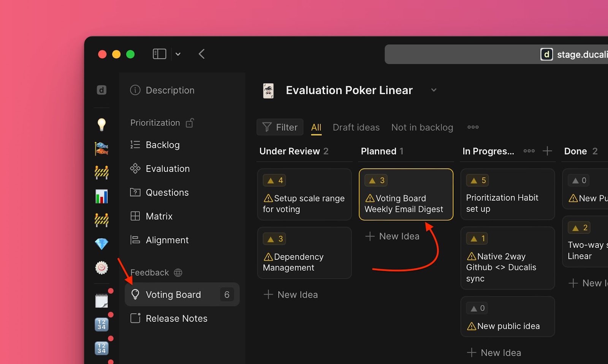Switch to the Draft ideas tab
The width and height of the screenshot is (608, 364).
pyautogui.click(x=356, y=128)
